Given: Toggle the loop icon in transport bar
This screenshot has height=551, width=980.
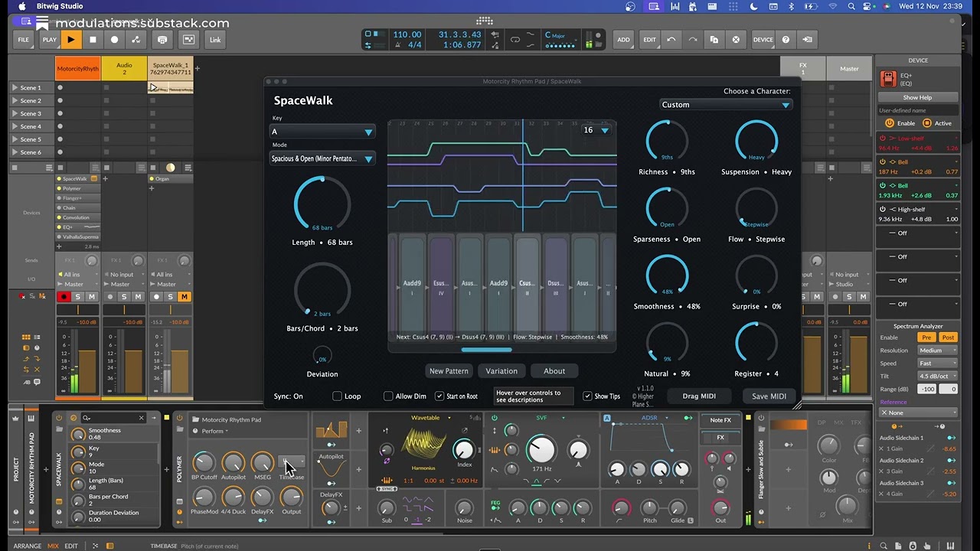Looking at the screenshot, I should click(x=514, y=40).
